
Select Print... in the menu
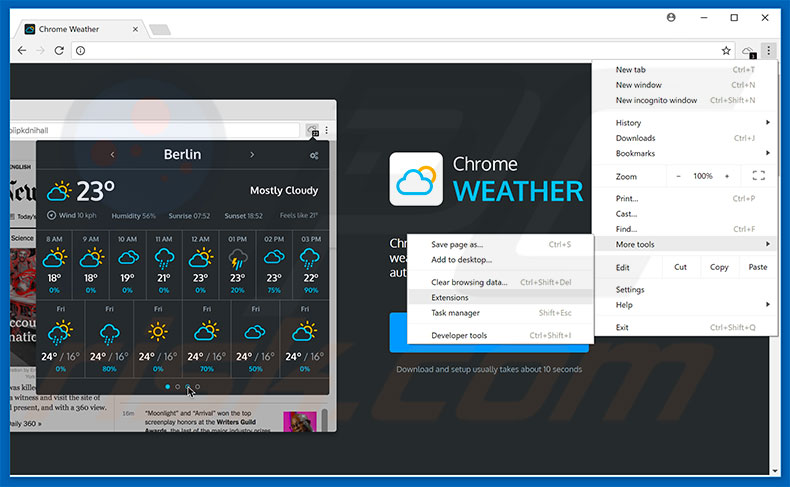[685, 198]
